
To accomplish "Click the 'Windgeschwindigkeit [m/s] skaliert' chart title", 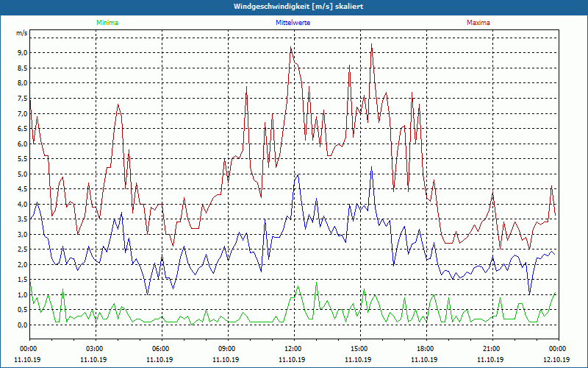I will point(298,7).
